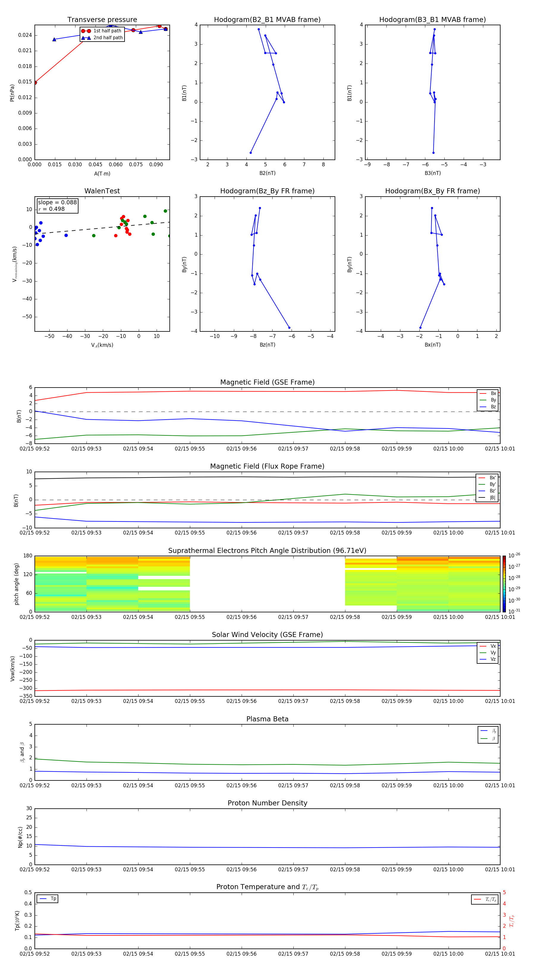Click 'A(T·m)' x-axis label

click(102, 174)
